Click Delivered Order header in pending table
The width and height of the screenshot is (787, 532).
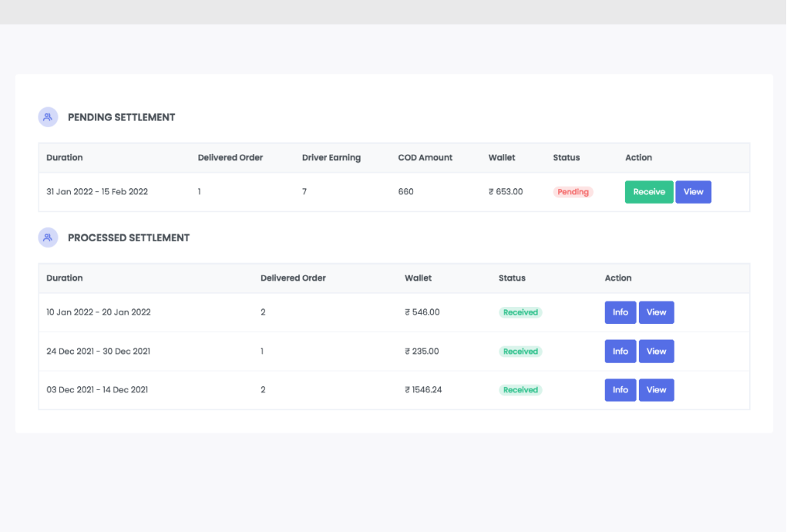click(x=230, y=157)
